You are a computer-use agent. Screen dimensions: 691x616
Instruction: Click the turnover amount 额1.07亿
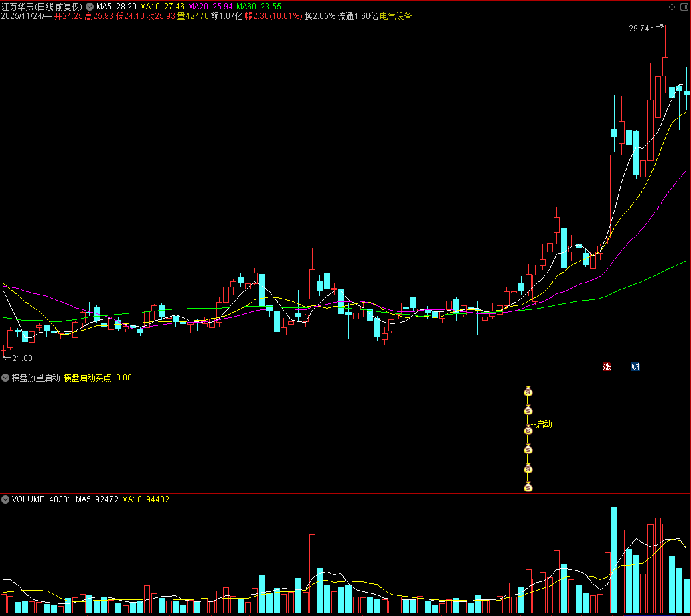point(226,16)
